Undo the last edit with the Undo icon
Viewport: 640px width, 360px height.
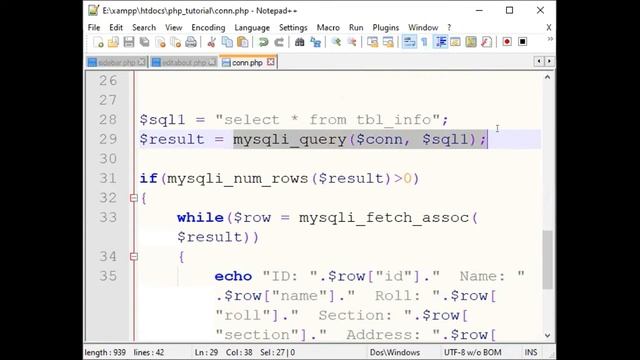[x=263, y=42]
